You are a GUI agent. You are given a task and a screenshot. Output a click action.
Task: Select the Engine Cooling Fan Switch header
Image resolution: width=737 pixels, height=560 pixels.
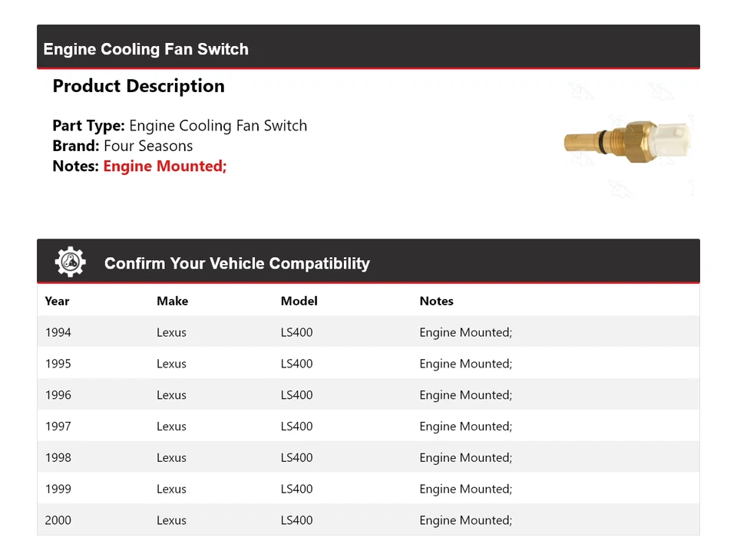point(146,49)
